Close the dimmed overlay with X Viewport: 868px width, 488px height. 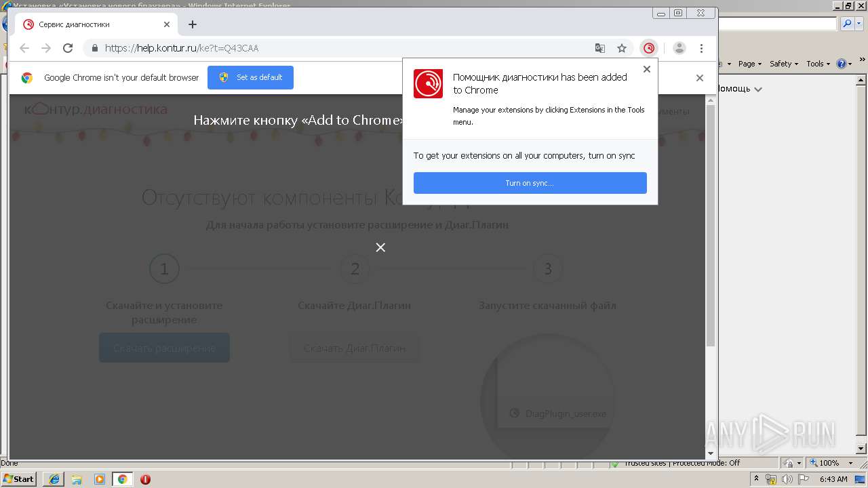click(x=380, y=247)
